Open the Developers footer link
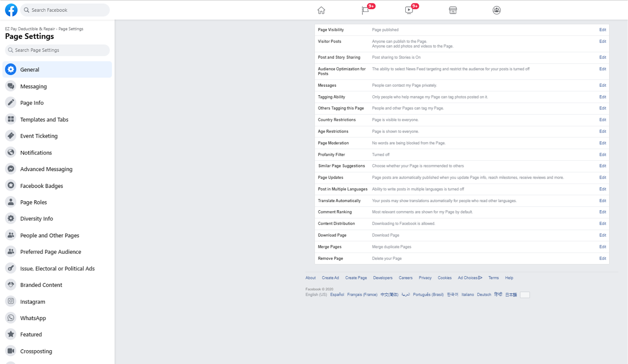Image resolution: width=628 pixels, height=364 pixels. (x=383, y=278)
